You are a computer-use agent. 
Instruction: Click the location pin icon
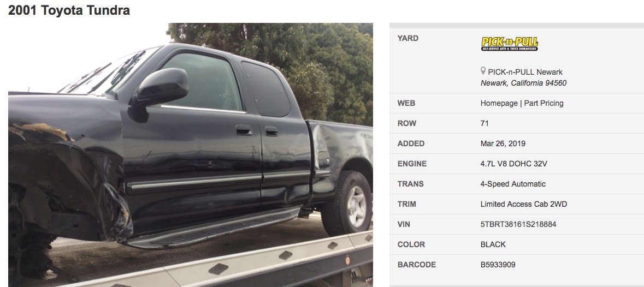(483, 71)
